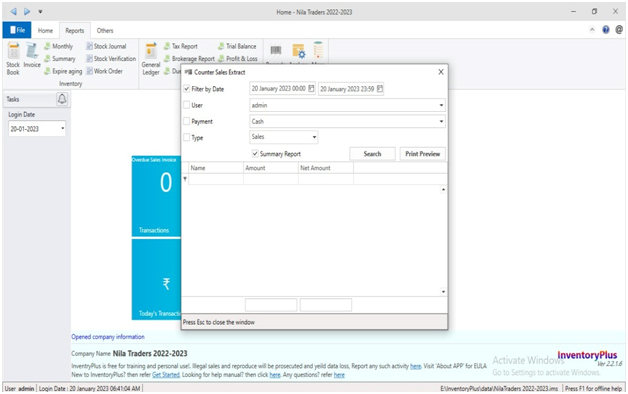Click the Name column header
The image size is (628, 394).
pyautogui.click(x=216, y=168)
